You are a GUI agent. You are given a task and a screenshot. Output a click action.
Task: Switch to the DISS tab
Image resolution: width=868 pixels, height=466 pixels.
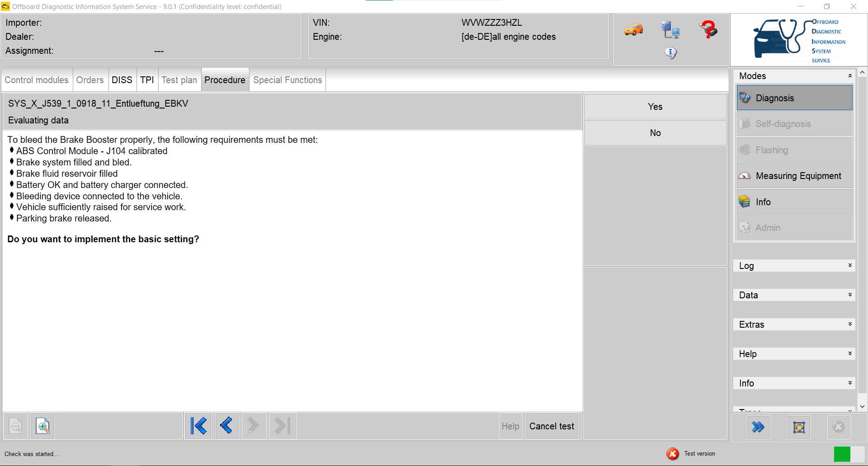tap(122, 80)
